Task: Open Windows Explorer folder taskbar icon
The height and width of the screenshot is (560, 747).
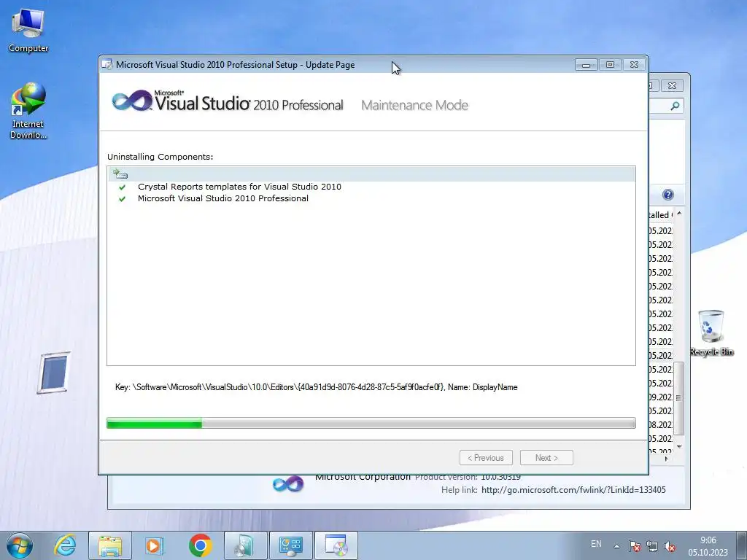Action: (x=110, y=545)
